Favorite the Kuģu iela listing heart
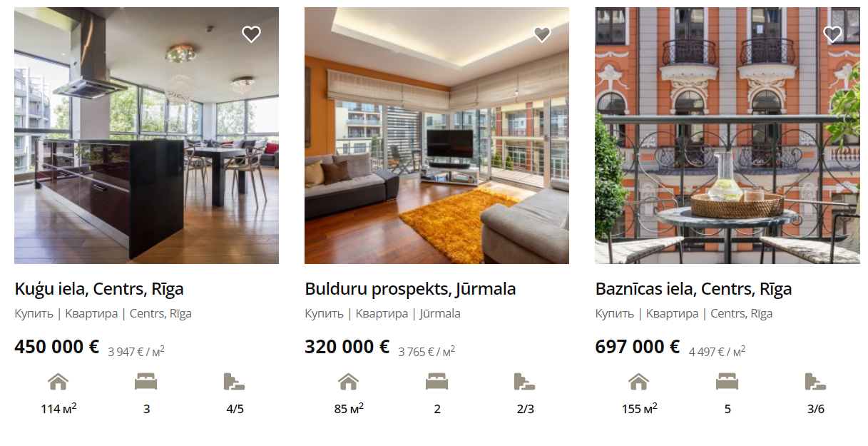Viewport: 868px width, 446px height. (x=251, y=34)
